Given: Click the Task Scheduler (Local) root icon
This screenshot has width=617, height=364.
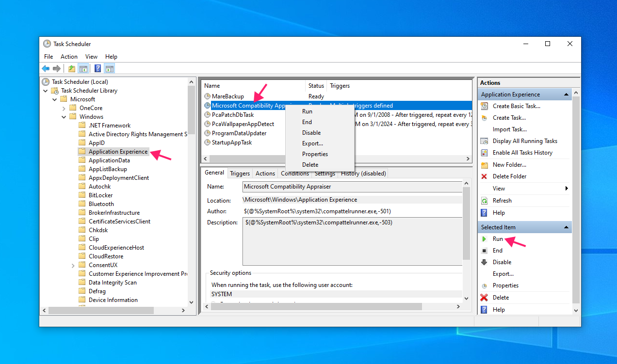Looking at the screenshot, I should point(46,82).
